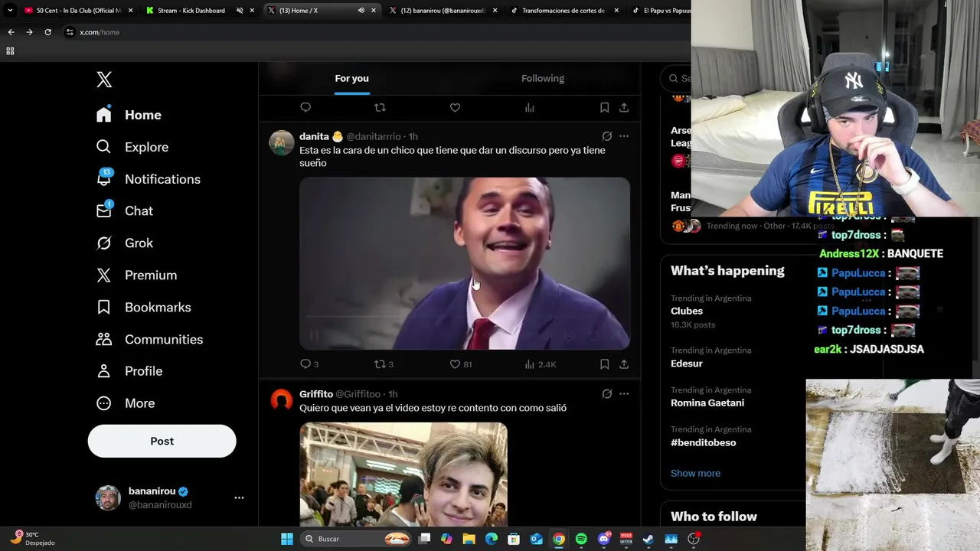Open danita's profile via her name

(x=314, y=136)
